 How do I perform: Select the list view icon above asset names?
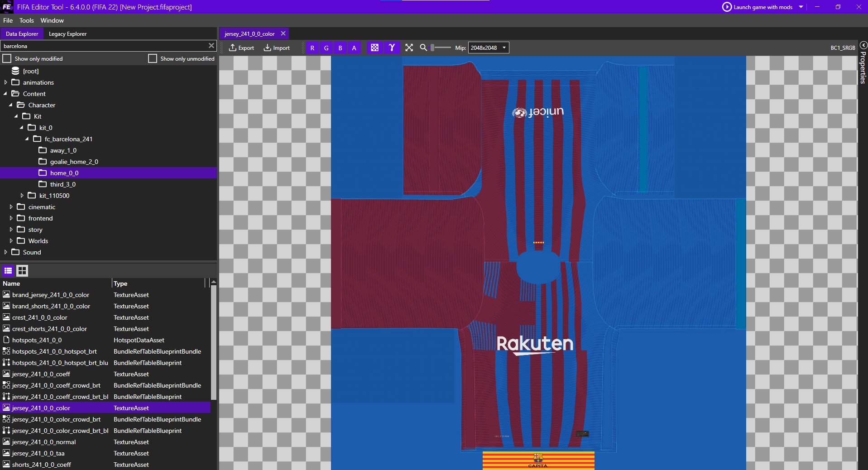8,271
